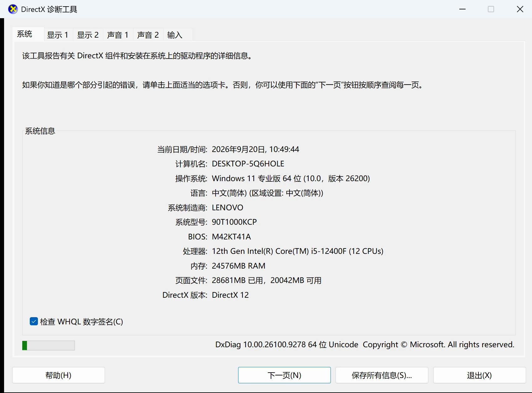Image resolution: width=532 pixels, height=393 pixels.
Task: Open the 显示 1 tab
Action: (x=58, y=35)
